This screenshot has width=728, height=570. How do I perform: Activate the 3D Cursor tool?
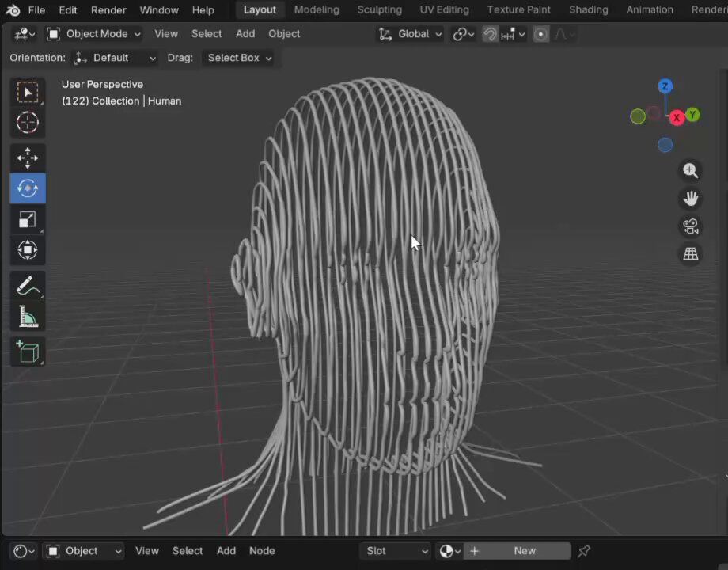pos(28,123)
